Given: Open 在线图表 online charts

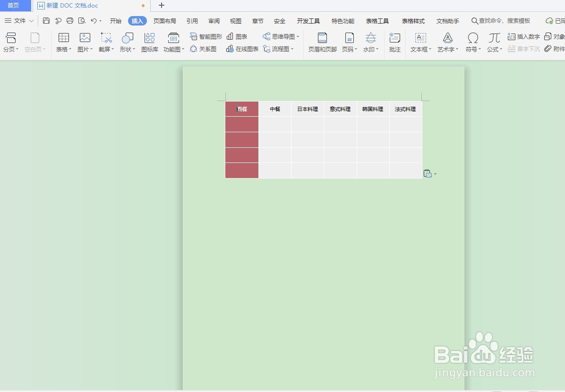Looking at the screenshot, I should tap(242, 49).
